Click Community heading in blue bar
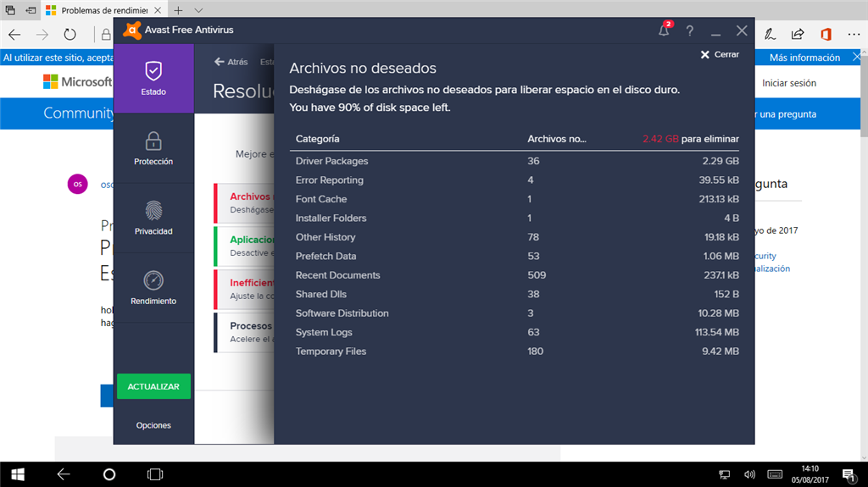The height and width of the screenshot is (487, 868). (79, 113)
